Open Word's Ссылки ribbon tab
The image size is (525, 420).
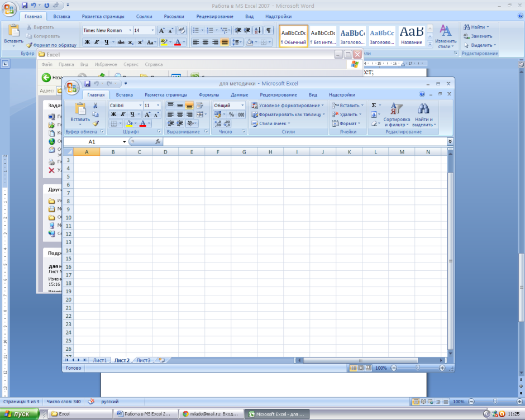144,16
